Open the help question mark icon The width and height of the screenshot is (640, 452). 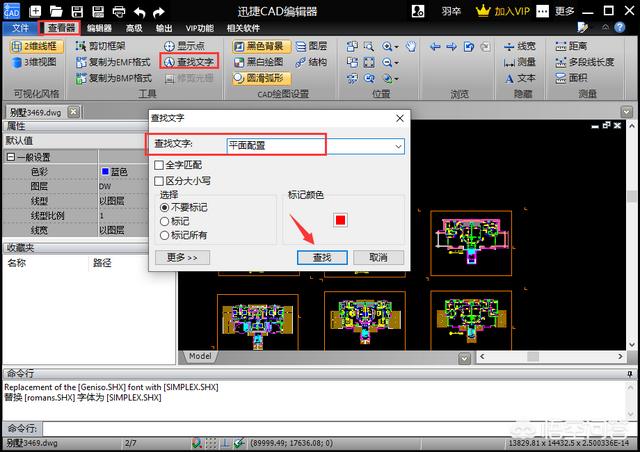(x=620, y=27)
